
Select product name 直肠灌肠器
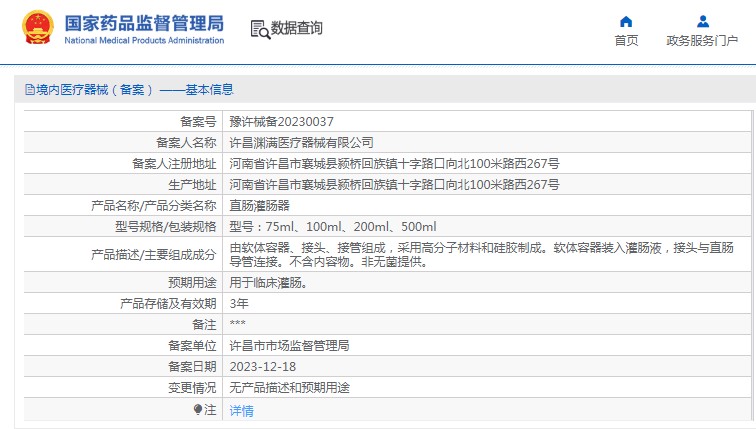coord(259,206)
